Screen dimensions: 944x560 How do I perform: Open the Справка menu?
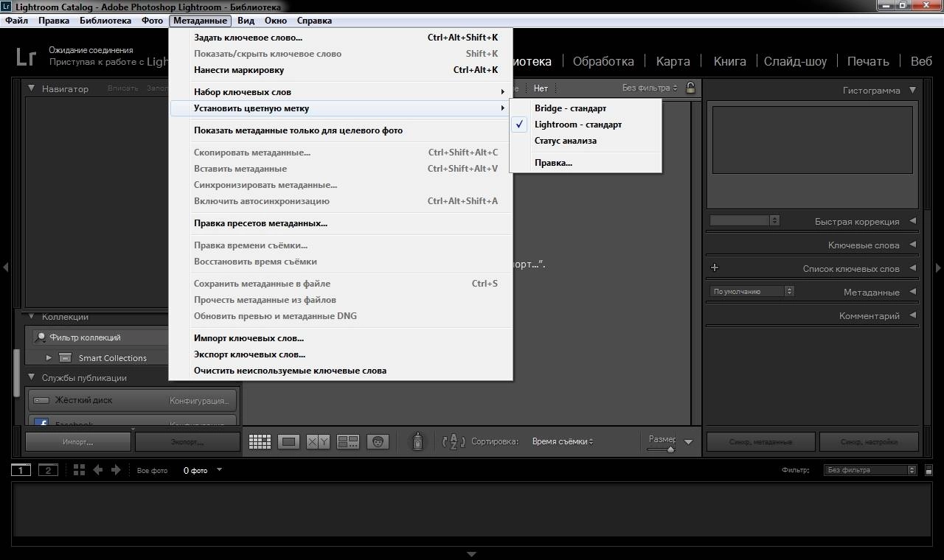(314, 21)
